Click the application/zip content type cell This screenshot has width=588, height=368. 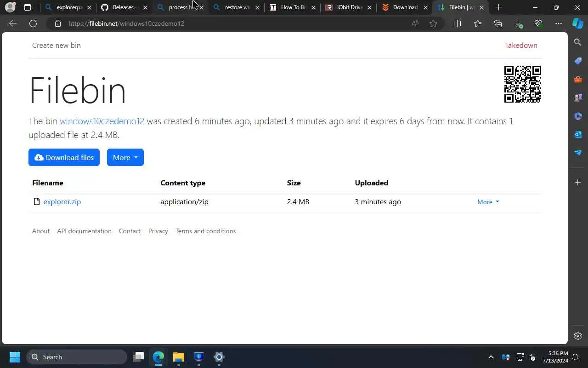(x=184, y=201)
